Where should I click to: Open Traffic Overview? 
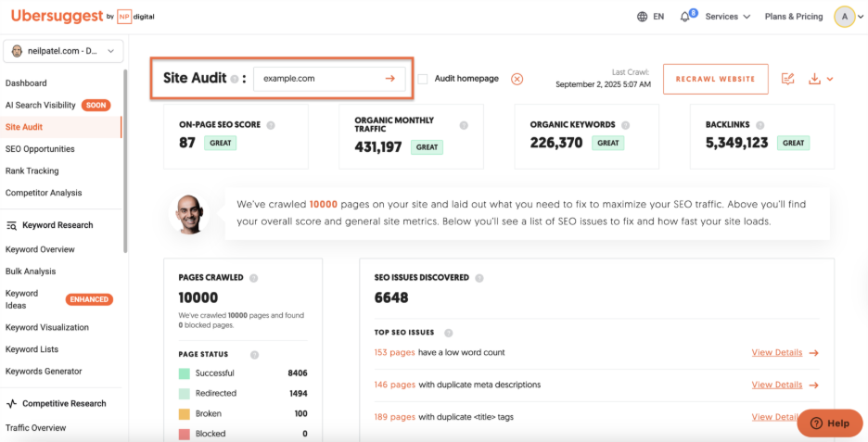(35, 427)
